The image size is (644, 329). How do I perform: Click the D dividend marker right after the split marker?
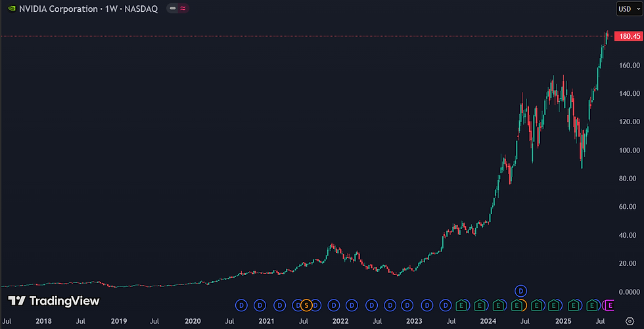[x=315, y=305]
